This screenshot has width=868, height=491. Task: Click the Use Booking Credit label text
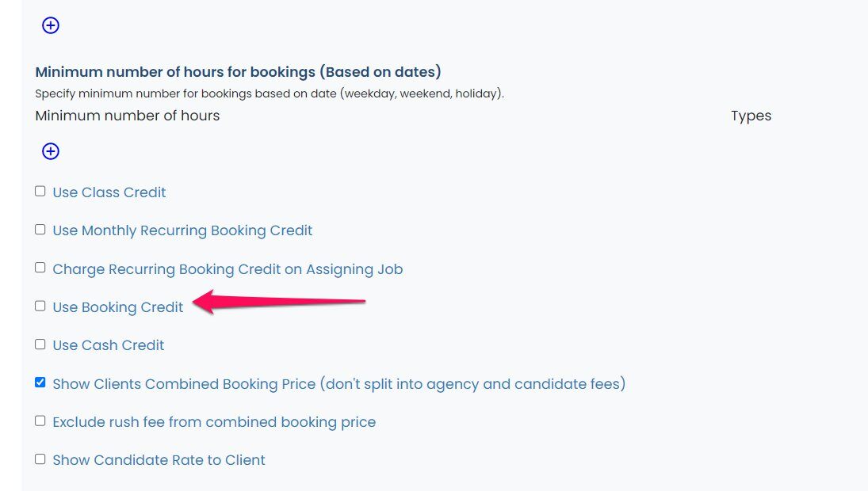pyautogui.click(x=118, y=307)
